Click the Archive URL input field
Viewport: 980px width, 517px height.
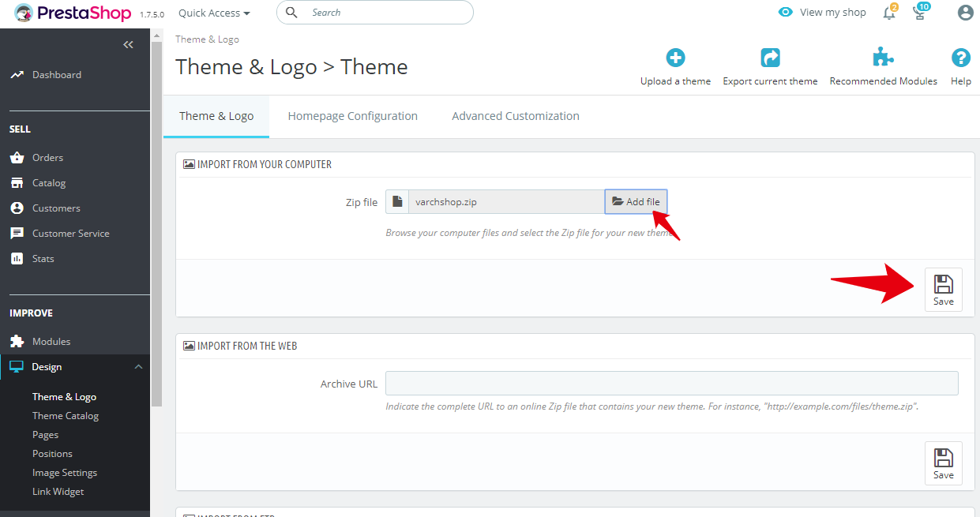click(x=672, y=384)
